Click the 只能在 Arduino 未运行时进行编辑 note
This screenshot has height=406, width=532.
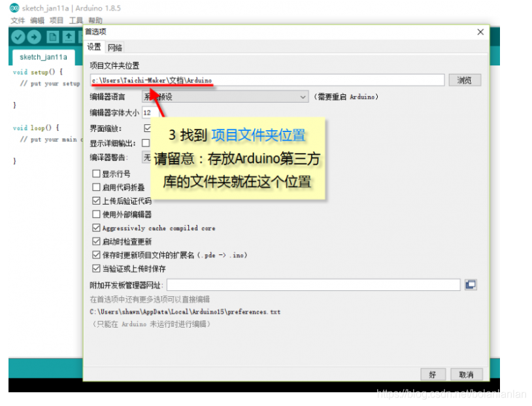[x=151, y=324]
